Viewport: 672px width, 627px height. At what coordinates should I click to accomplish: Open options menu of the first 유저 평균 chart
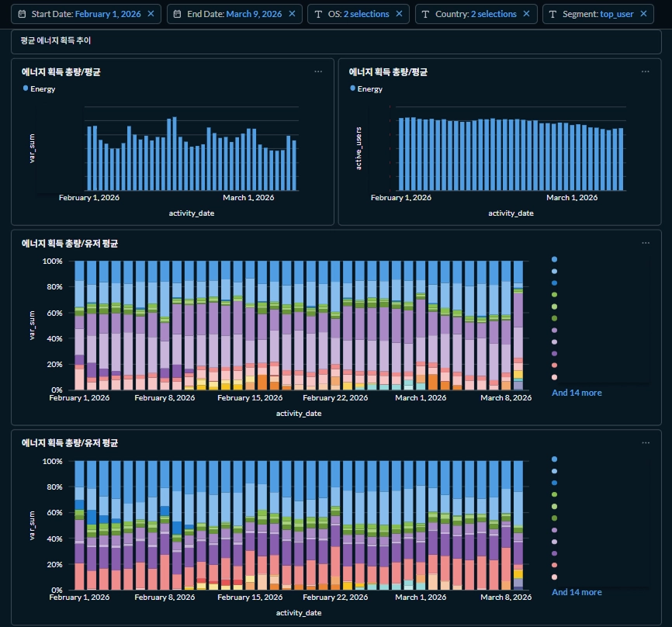646,243
